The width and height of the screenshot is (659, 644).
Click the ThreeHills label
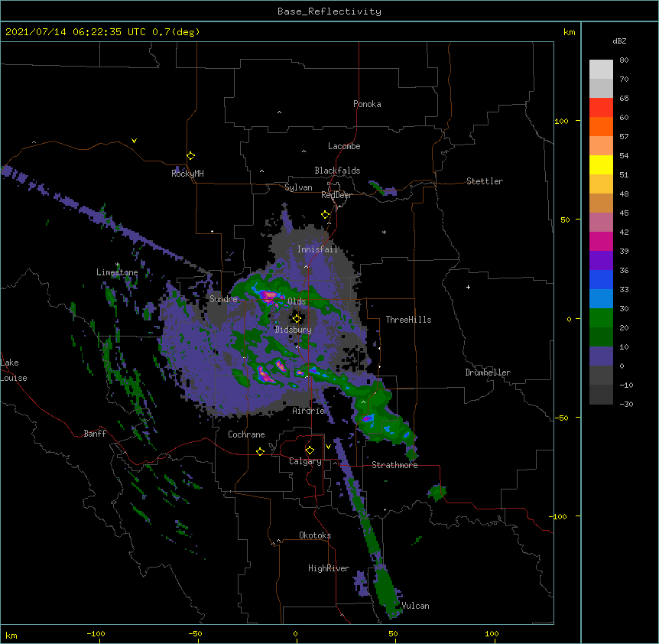[x=408, y=320]
